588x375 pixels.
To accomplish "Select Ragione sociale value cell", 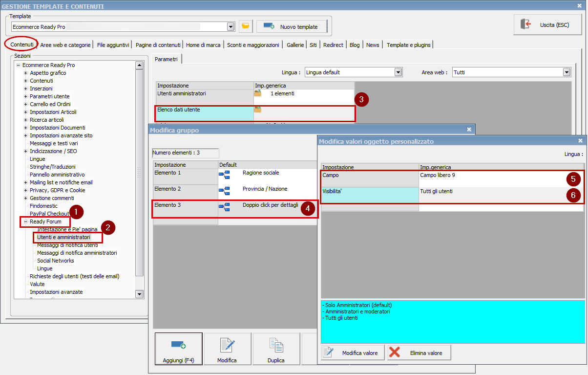I will coord(267,176).
